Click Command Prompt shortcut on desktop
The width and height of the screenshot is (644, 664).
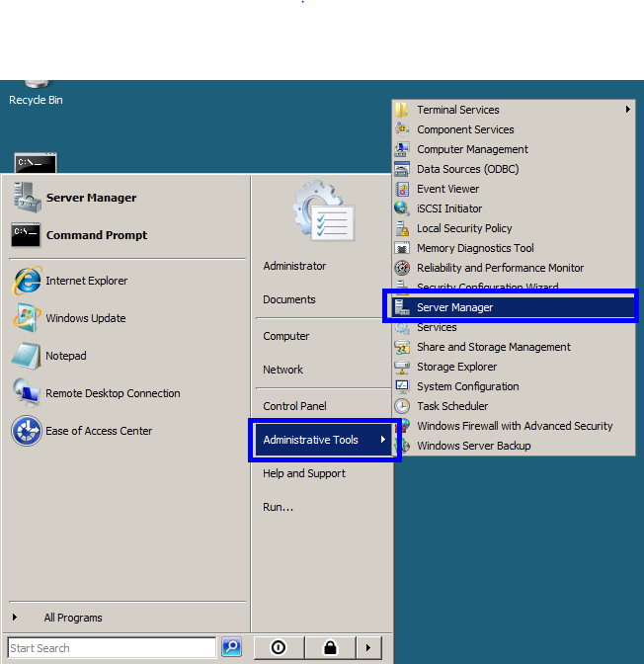(36, 163)
